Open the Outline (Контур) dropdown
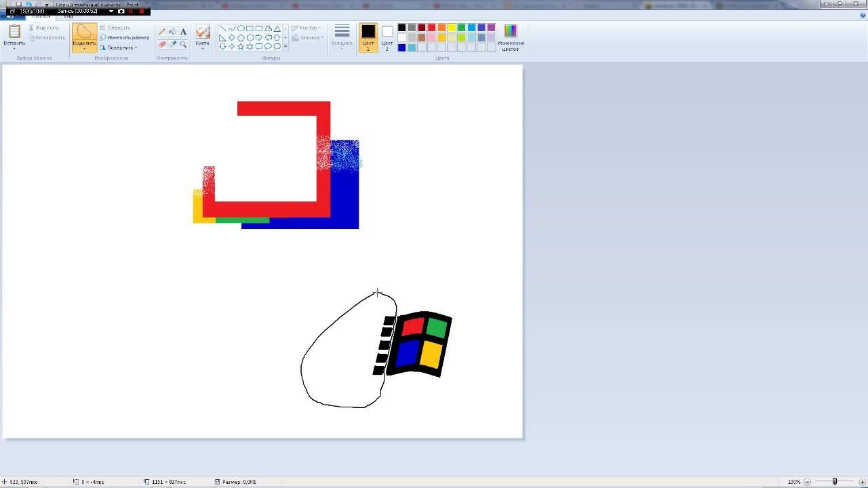The height and width of the screenshot is (488, 868). tap(307, 28)
